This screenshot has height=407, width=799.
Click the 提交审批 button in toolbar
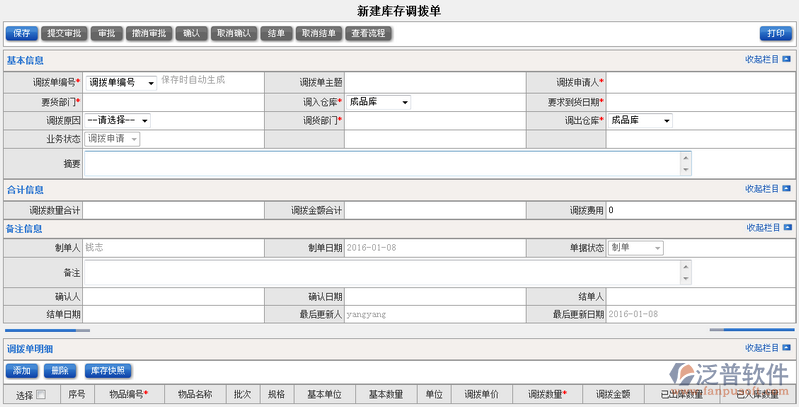click(x=64, y=33)
